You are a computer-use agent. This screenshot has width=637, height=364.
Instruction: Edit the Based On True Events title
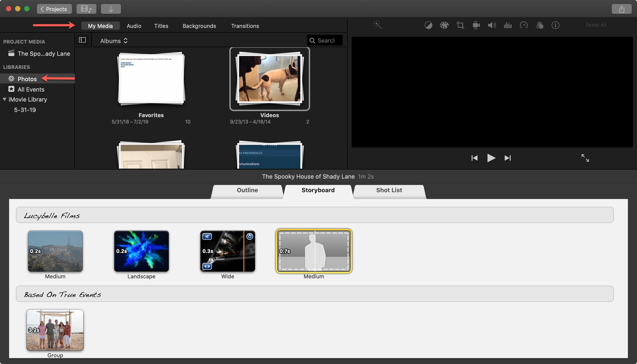pyautogui.click(x=315, y=294)
